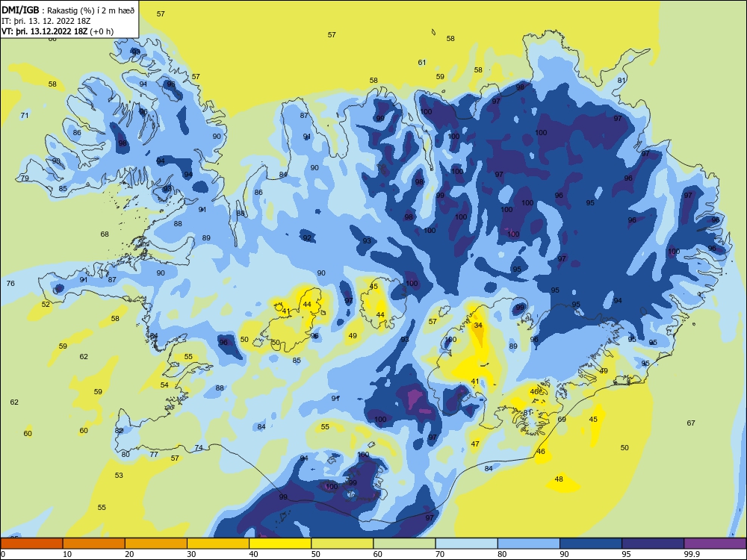The height and width of the screenshot is (560, 747).
Task: Select the legend tick label 95
Action: pyautogui.click(x=627, y=554)
